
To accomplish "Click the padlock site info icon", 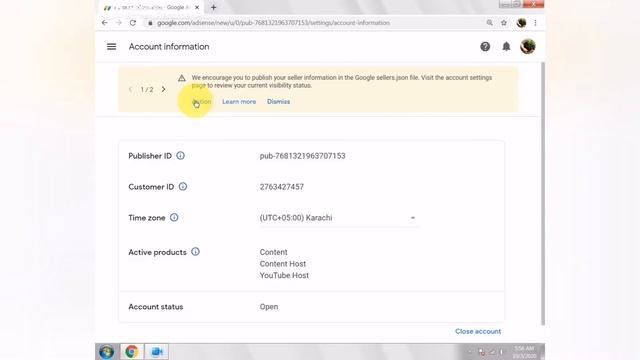I will pyautogui.click(x=150, y=23).
